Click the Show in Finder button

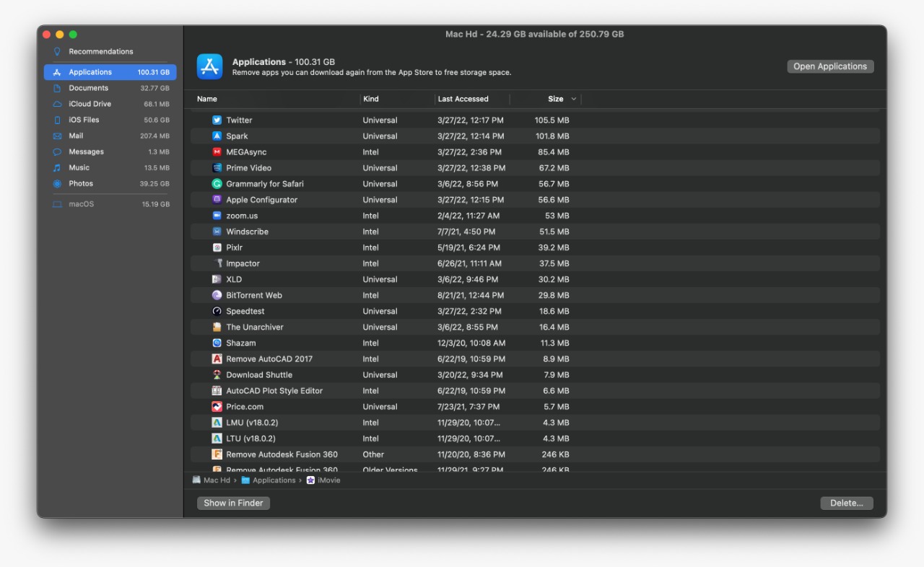click(x=233, y=503)
